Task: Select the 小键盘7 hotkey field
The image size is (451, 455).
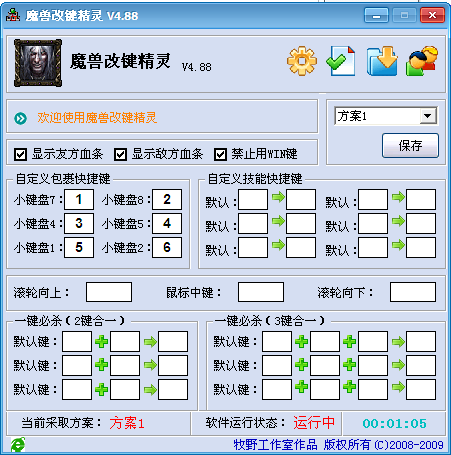Action: point(79,199)
